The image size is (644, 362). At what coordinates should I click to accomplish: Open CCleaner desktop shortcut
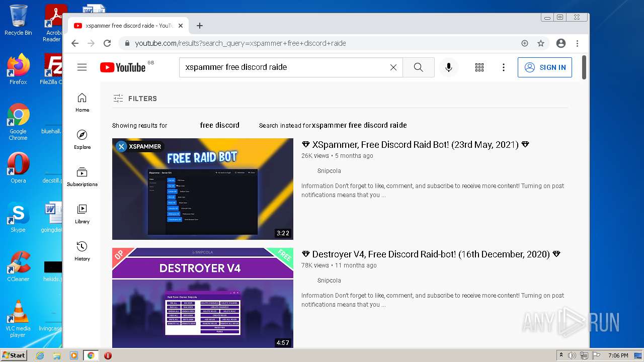pos(18,266)
